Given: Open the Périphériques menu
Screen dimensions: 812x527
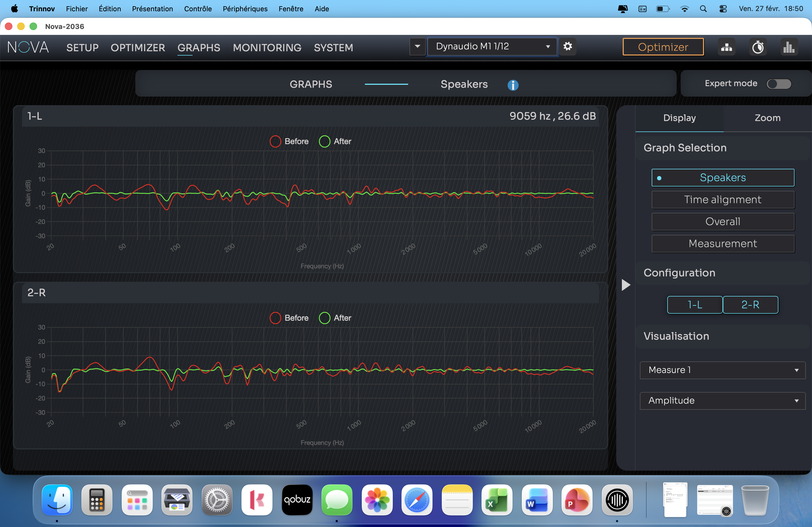Looking at the screenshot, I should [x=245, y=9].
